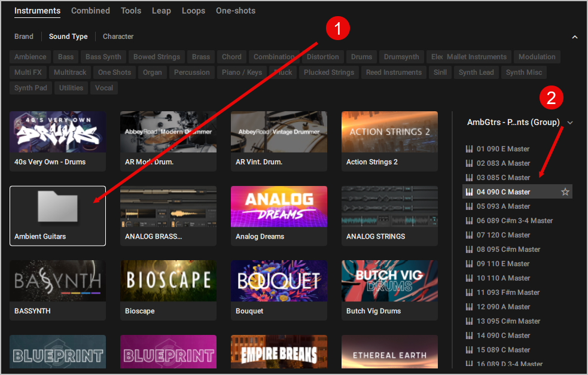
Task: Click the keys icon beside 12 090 A Master
Action: coord(469,307)
